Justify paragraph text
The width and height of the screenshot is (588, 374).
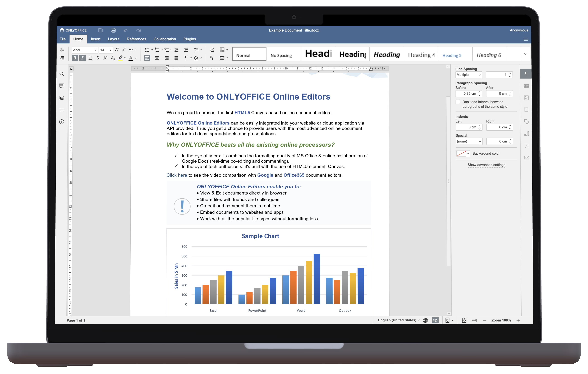point(176,58)
